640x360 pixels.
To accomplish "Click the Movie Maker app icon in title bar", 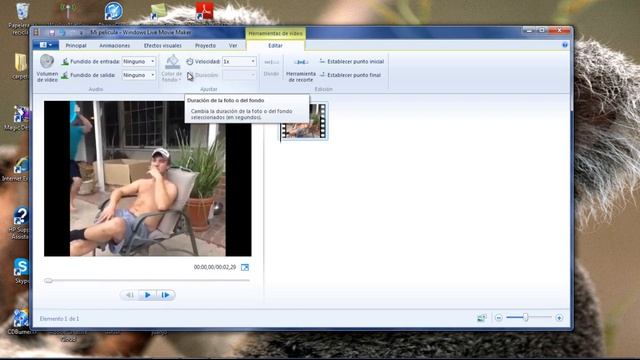I will (x=37, y=32).
